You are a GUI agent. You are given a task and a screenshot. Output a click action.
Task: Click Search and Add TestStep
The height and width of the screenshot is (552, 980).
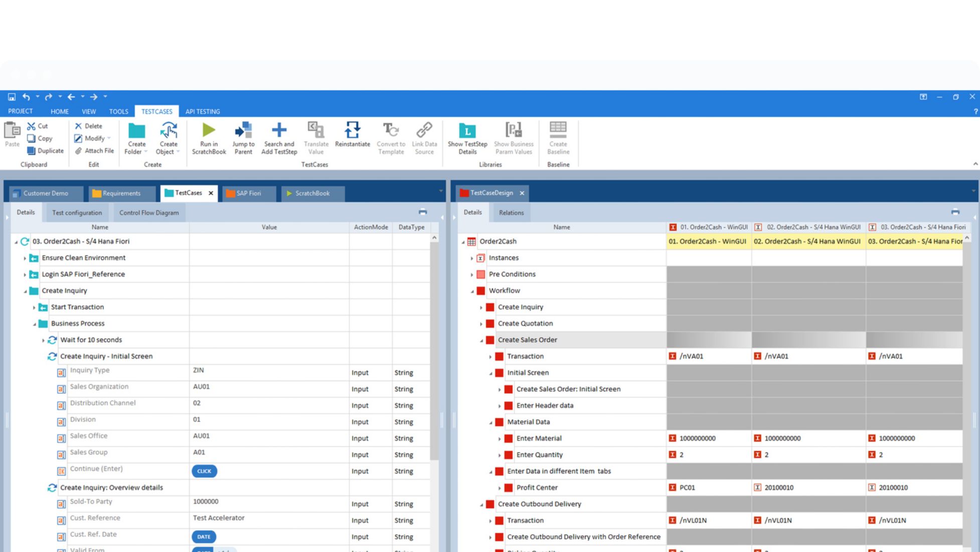point(279,131)
